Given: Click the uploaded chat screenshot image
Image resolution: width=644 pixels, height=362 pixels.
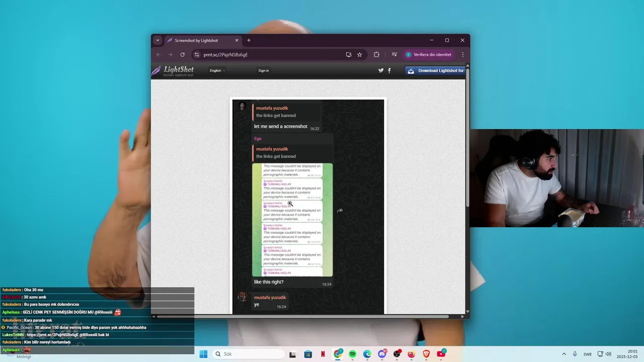Looking at the screenshot, I should tap(308, 206).
